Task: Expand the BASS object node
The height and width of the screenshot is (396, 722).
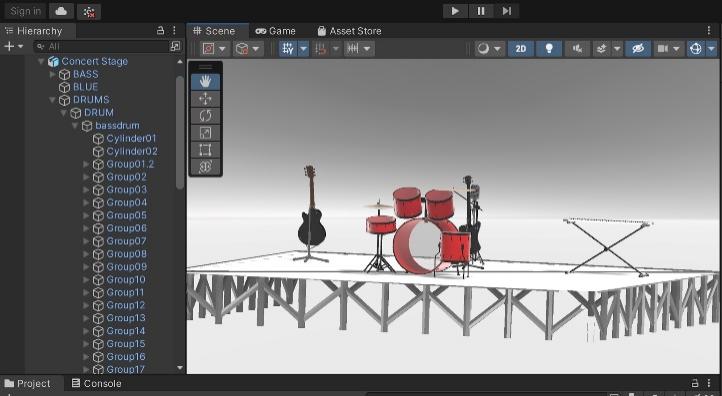Action: pos(53,74)
